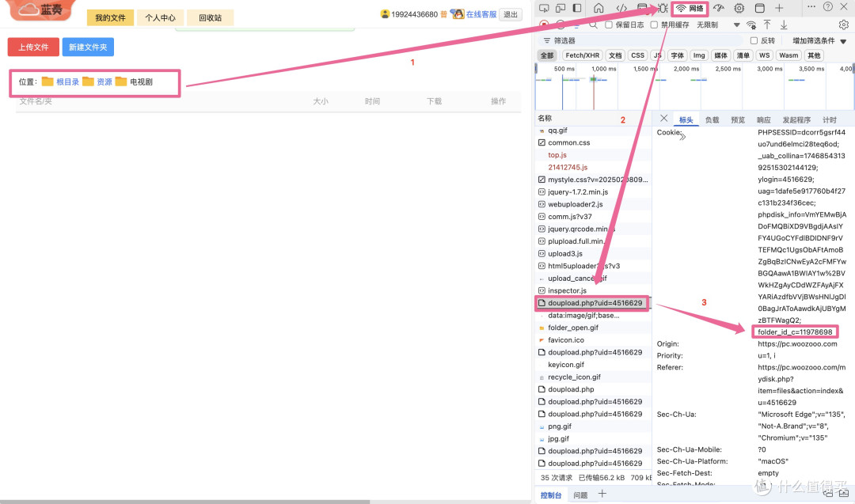The image size is (855, 504).
Task: Click the 退出 logout button
Action: point(511,15)
